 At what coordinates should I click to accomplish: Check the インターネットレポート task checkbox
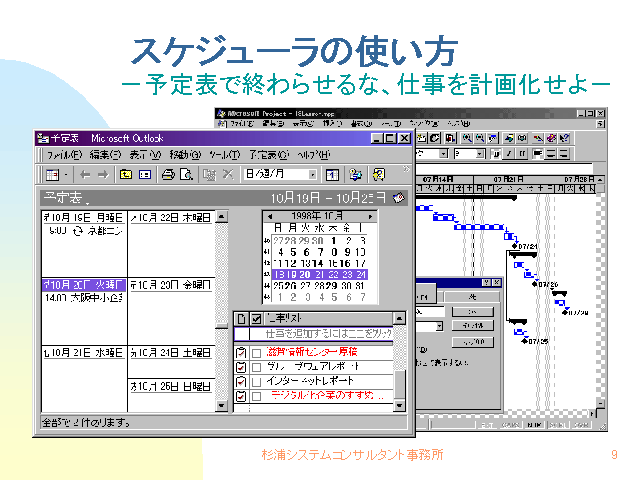257,381
